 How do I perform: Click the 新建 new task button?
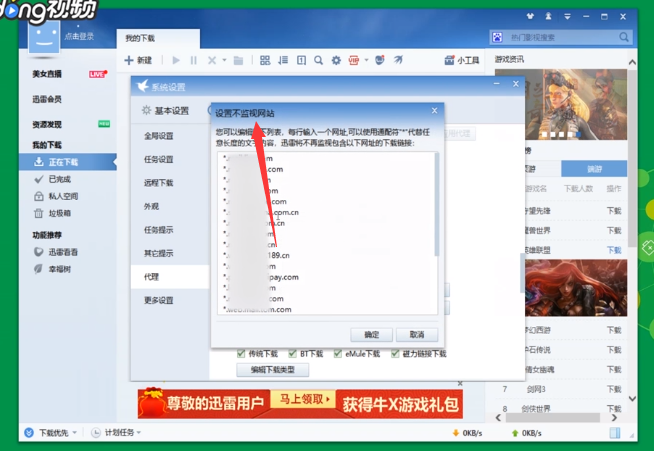click(138, 60)
